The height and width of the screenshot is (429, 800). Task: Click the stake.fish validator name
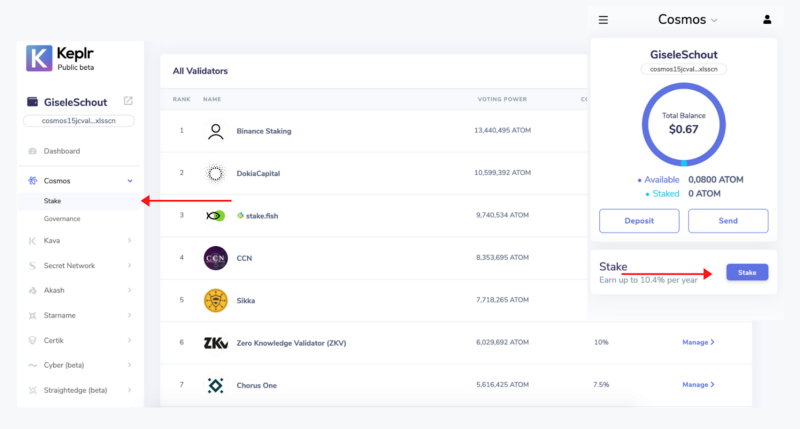point(262,216)
